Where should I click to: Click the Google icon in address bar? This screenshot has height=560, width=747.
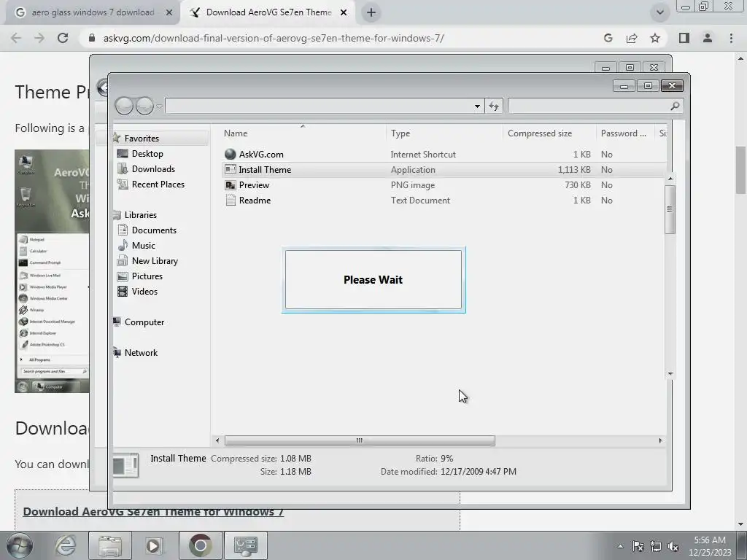pos(608,38)
